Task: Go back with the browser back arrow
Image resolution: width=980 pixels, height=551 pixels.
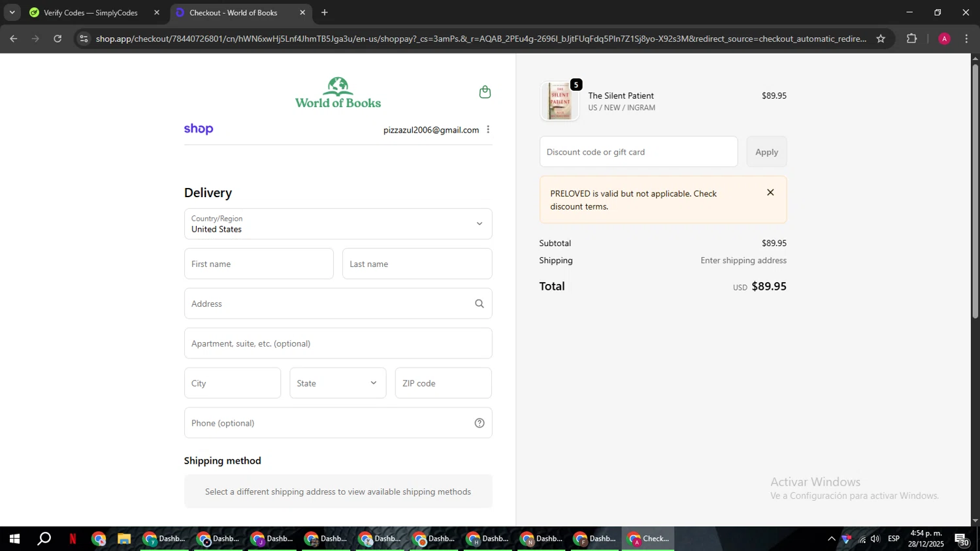Action: [13, 39]
